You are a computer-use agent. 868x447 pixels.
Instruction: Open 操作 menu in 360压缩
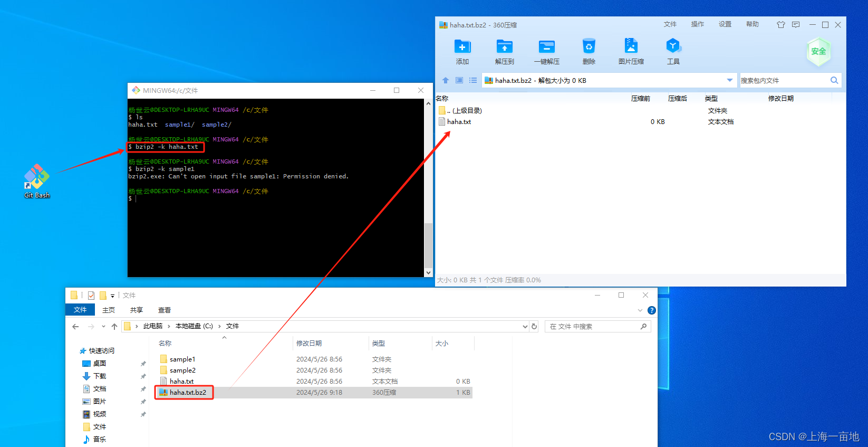(698, 24)
